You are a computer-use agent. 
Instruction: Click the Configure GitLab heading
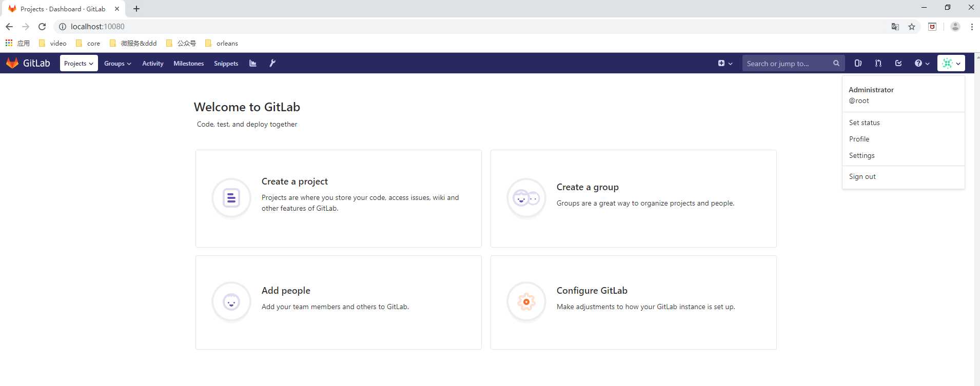pos(592,291)
